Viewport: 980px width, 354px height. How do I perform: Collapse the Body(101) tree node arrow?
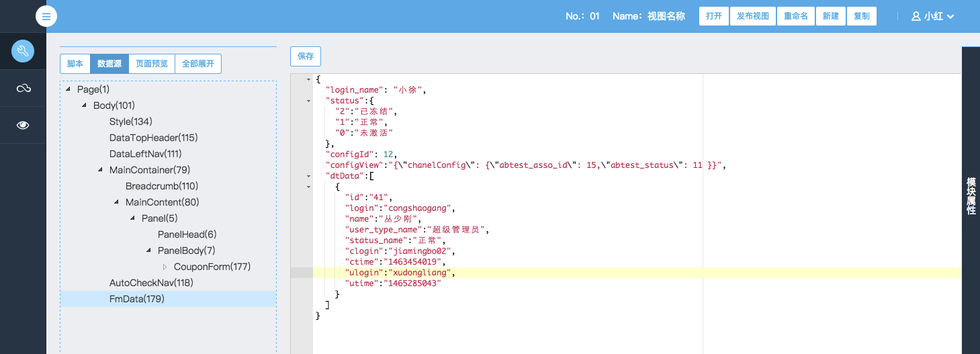pos(84,105)
